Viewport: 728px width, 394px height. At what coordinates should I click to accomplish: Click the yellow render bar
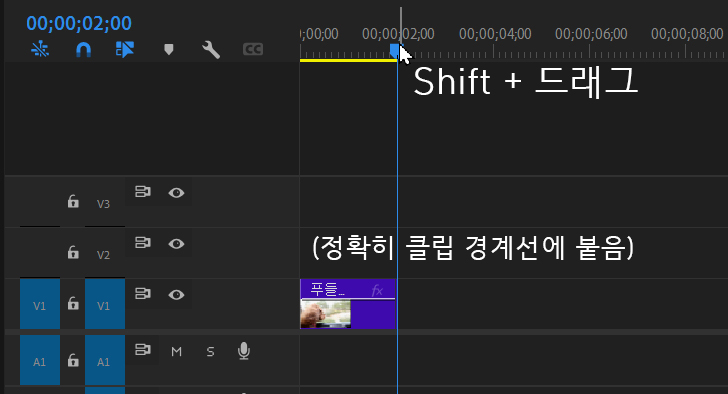point(348,60)
